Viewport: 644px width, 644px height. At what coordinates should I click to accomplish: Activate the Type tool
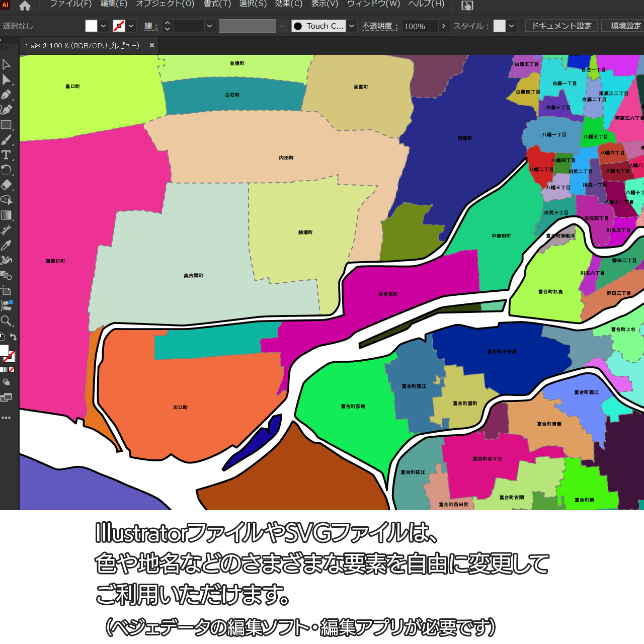6,155
